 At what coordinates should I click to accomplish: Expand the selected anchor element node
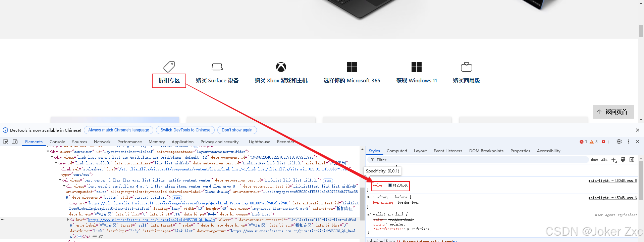point(68,220)
